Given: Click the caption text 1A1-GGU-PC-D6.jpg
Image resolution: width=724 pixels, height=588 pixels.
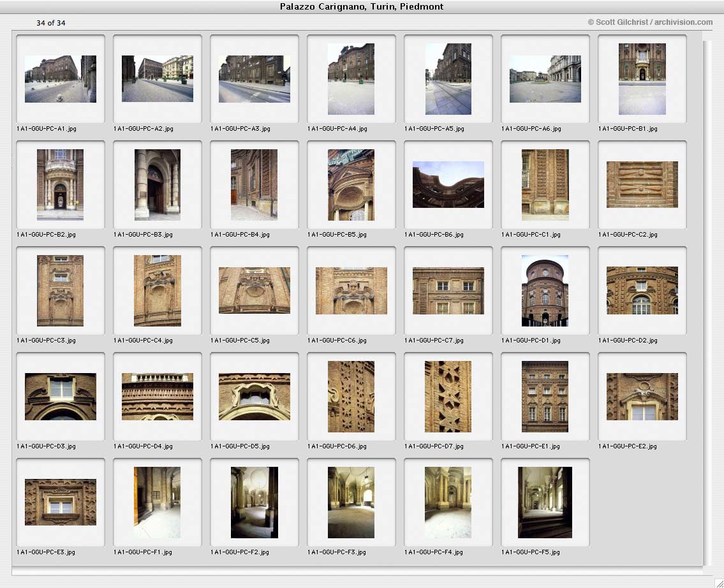Looking at the screenshot, I should (337, 446).
